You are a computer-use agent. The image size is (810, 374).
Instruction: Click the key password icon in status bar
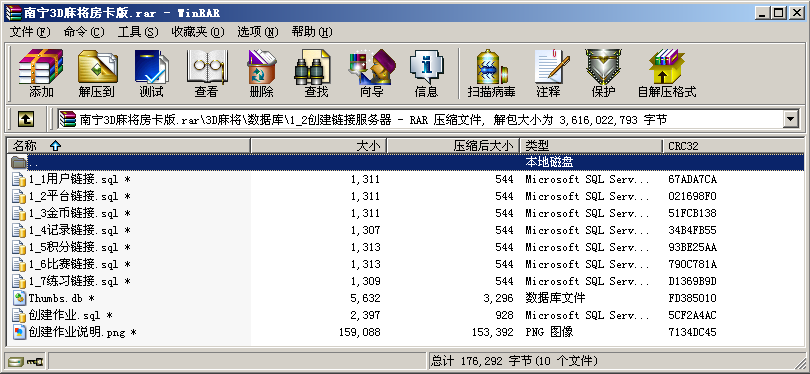[x=36, y=361]
